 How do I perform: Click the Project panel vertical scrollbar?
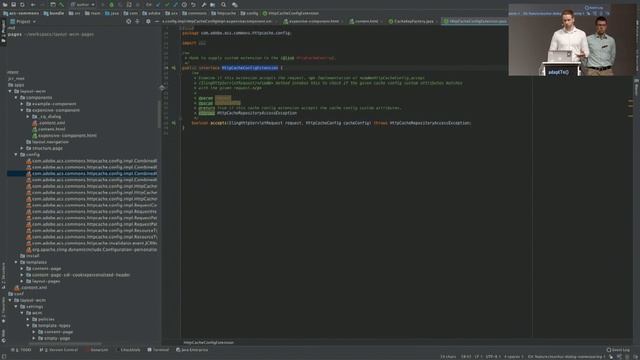[x=159, y=114]
